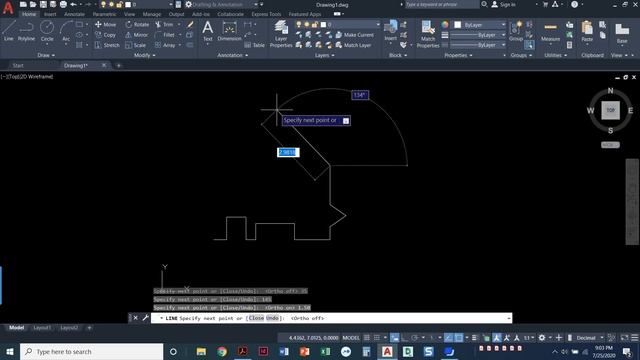Click the Rotate tool
This screenshot has width=640, height=360.
[x=137, y=24]
